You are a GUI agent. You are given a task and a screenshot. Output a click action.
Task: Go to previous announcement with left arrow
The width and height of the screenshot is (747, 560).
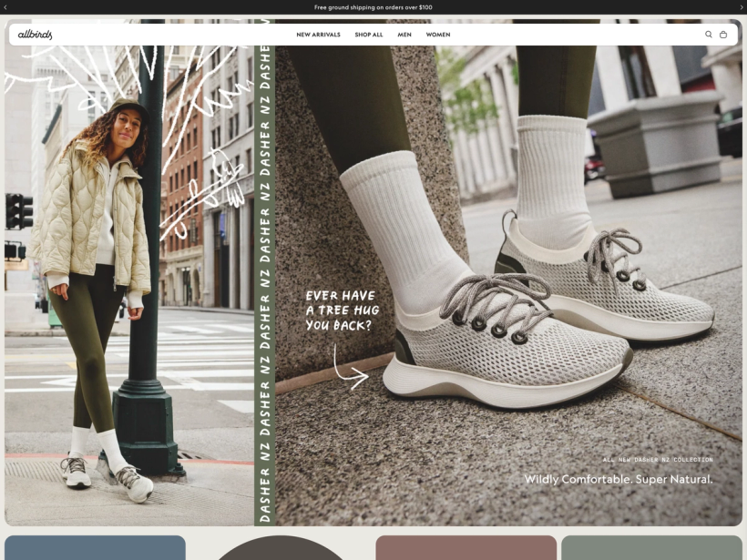point(5,7)
